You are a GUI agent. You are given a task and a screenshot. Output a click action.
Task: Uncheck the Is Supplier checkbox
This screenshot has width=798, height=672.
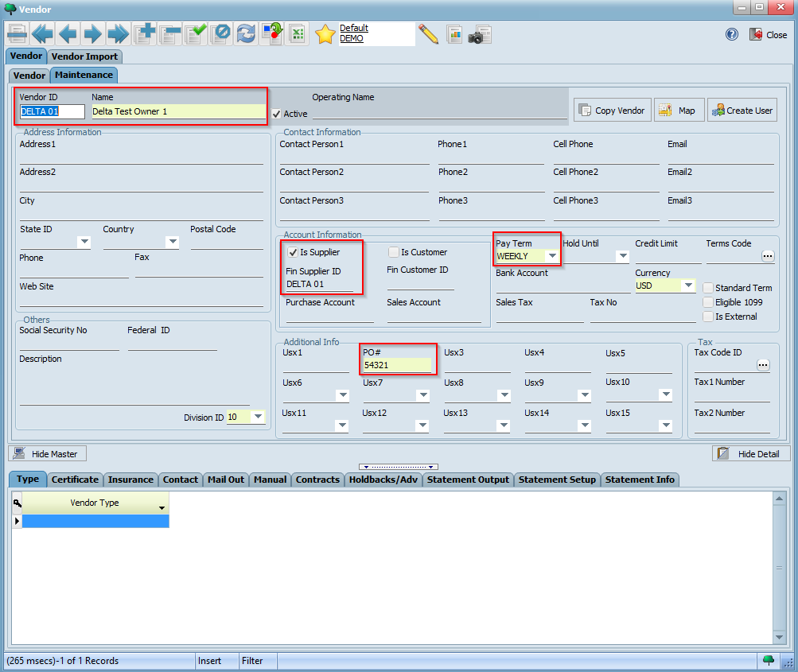coord(293,252)
